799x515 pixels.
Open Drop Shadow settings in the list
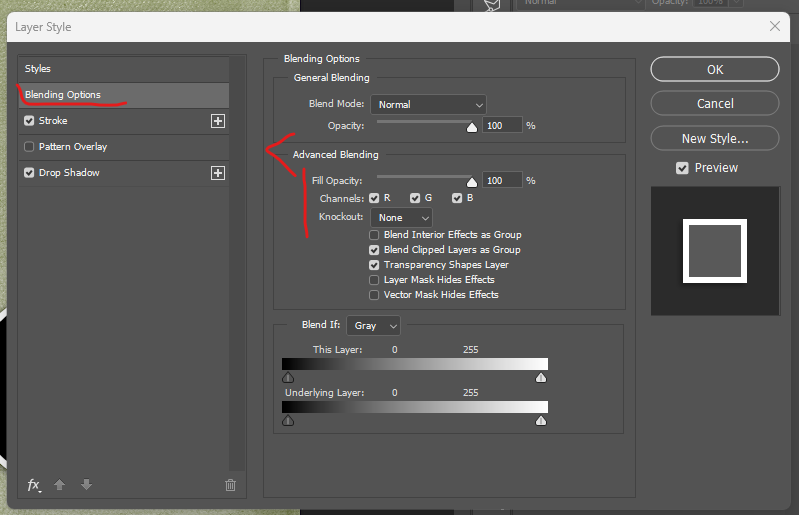click(x=69, y=173)
